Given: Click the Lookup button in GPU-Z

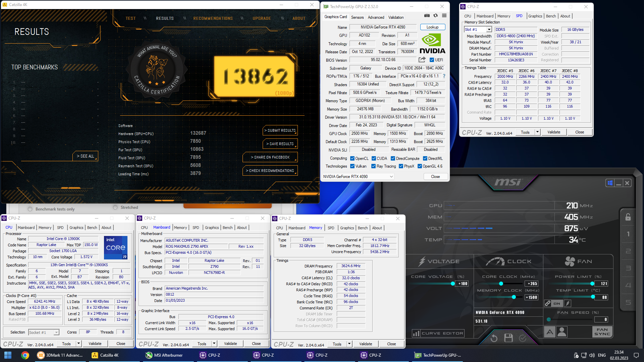Looking at the screenshot, I should click(432, 27).
